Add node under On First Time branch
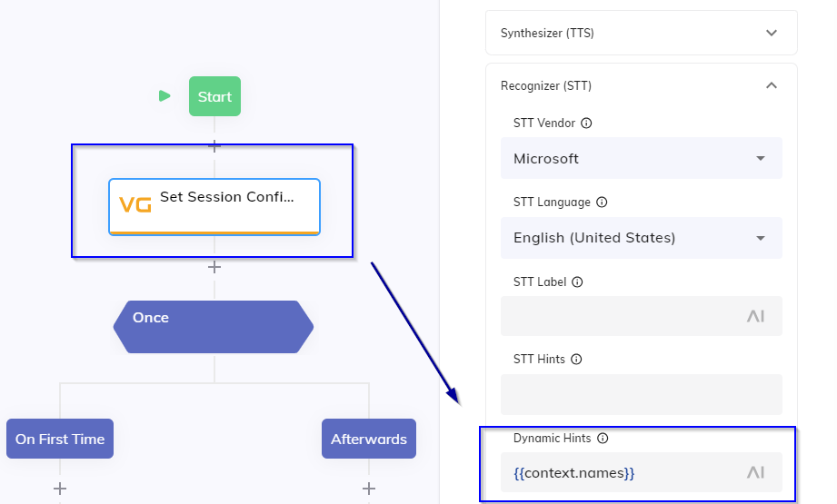Screen dimensions: 837x504 tap(60, 489)
